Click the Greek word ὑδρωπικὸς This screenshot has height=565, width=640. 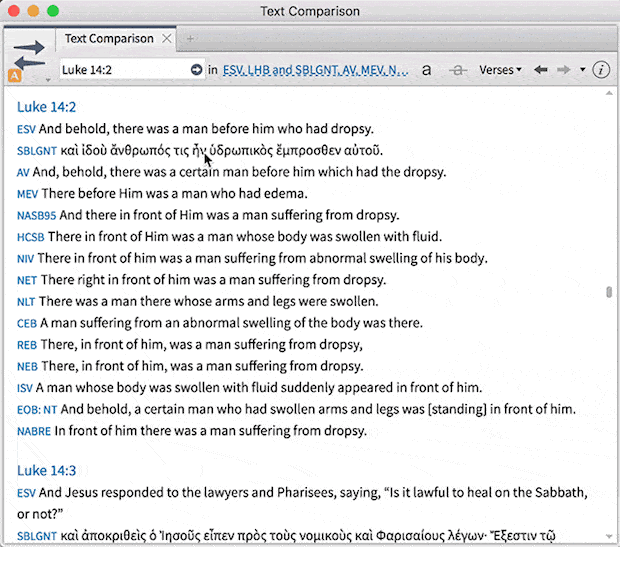coord(241,151)
